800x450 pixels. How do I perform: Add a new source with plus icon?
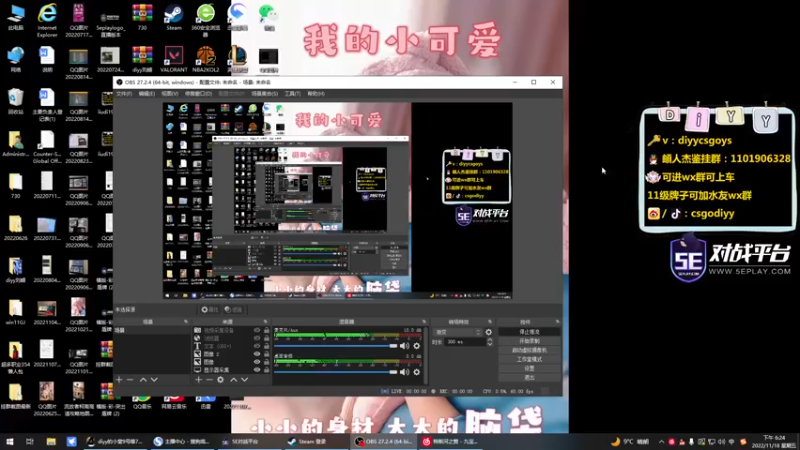pyautogui.click(x=198, y=380)
